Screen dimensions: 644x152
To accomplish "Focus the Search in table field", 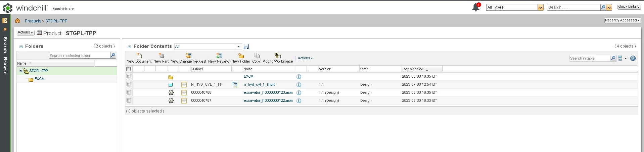I will coord(590,58).
